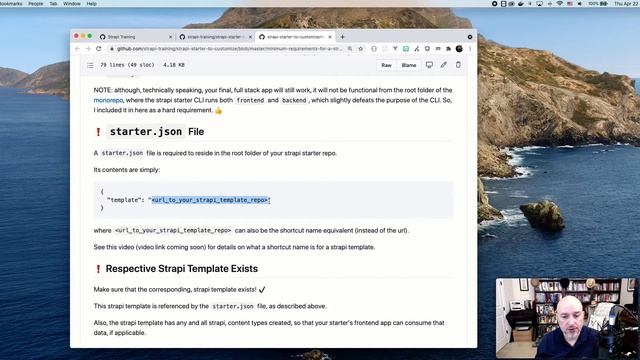
Task: Open the People menu
Action: pos(36,4)
